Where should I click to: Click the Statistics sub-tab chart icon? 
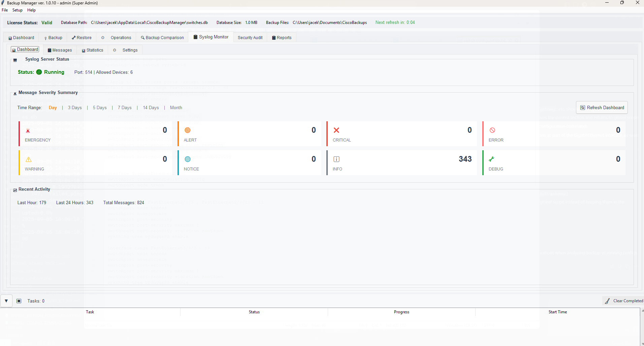[x=84, y=51]
